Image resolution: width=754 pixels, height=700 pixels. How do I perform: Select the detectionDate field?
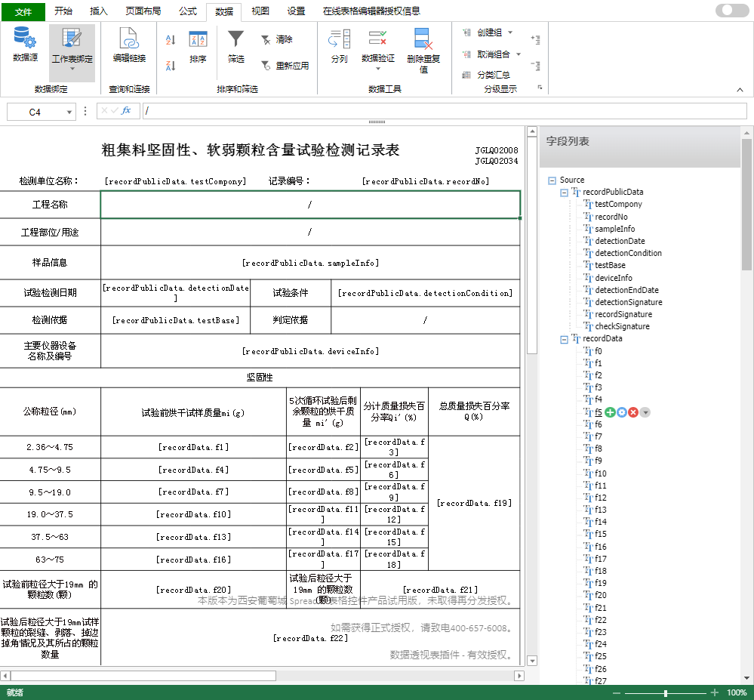(x=620, y=241)
